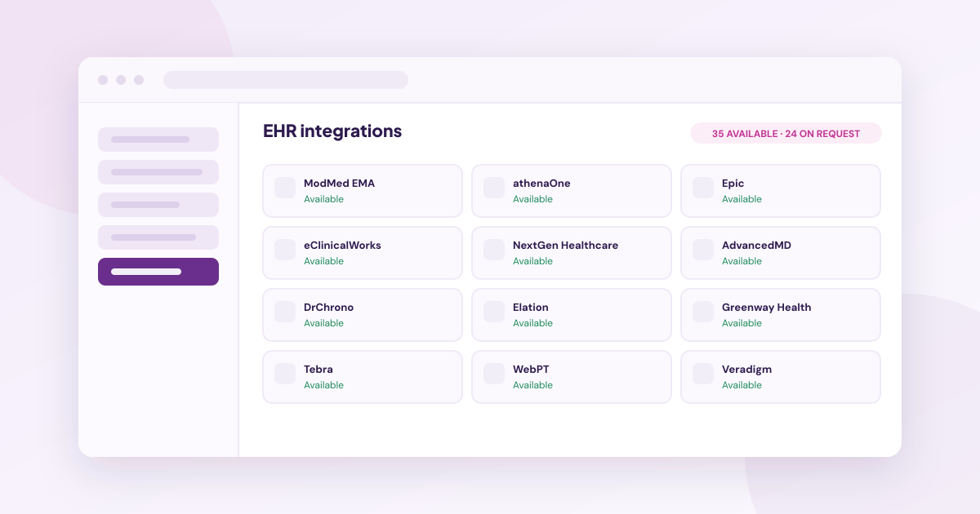Click the NextGen Healthcare logo placeholder icon

[x=494, y=250]
